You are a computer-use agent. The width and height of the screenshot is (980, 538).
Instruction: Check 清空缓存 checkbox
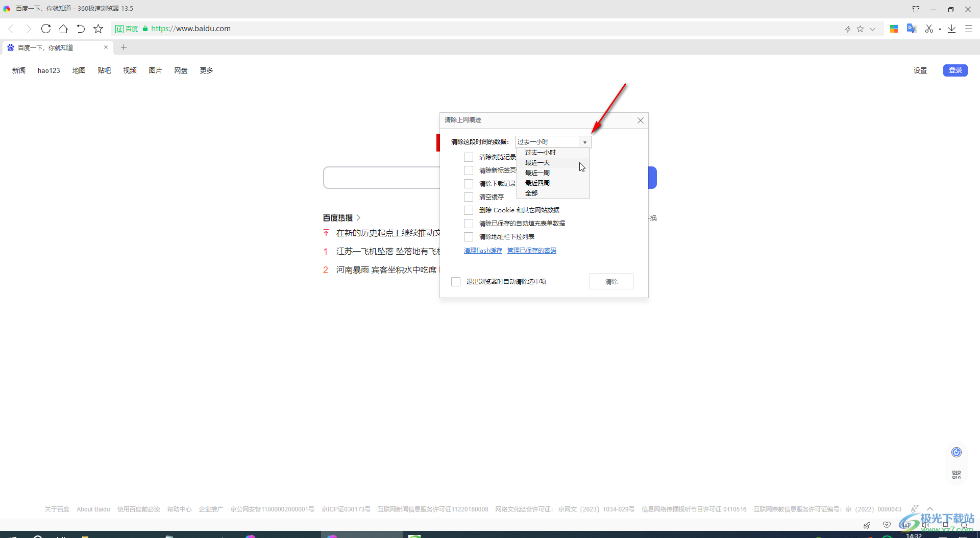point(469,197)
